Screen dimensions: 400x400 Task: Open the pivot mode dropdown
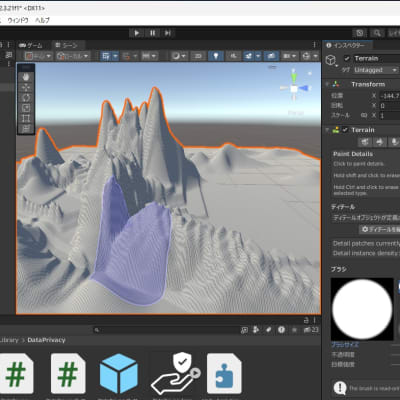click(x=38, y=56)
